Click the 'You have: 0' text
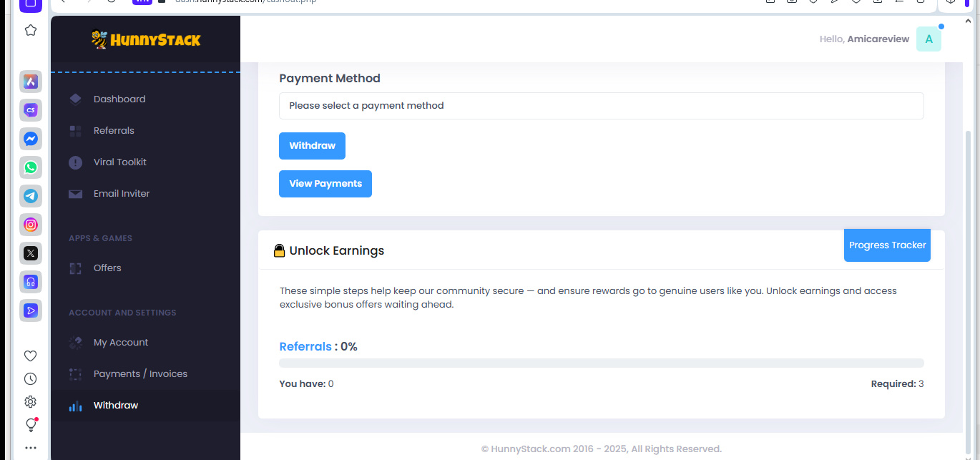This screenshot has width=980, height=460. pyautogui.click(x=306, y=384)
